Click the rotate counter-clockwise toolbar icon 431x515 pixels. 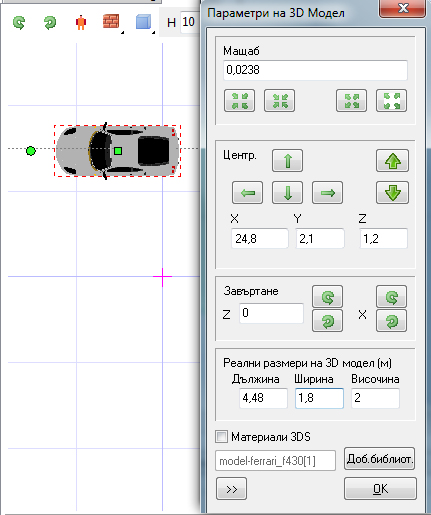pyautogui.click(x=19, y=23)
